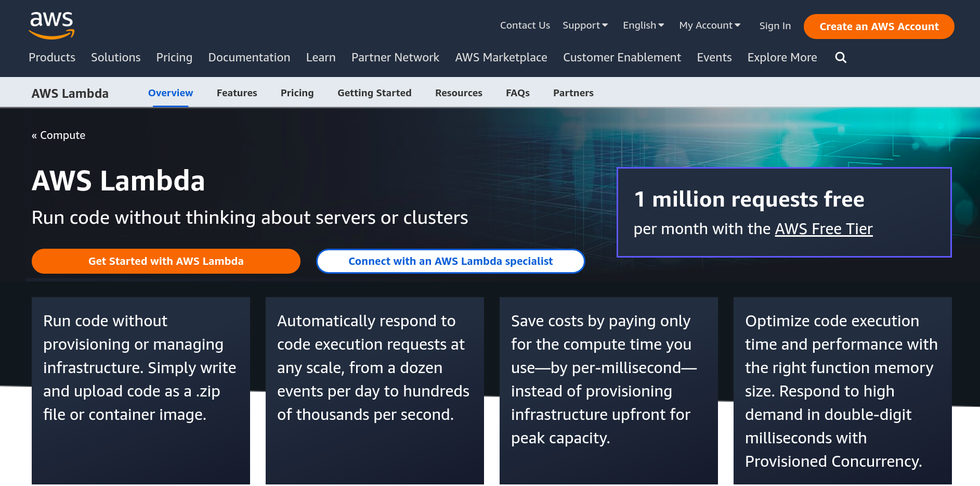Open the Explore More menu

(x=782, y=57)
